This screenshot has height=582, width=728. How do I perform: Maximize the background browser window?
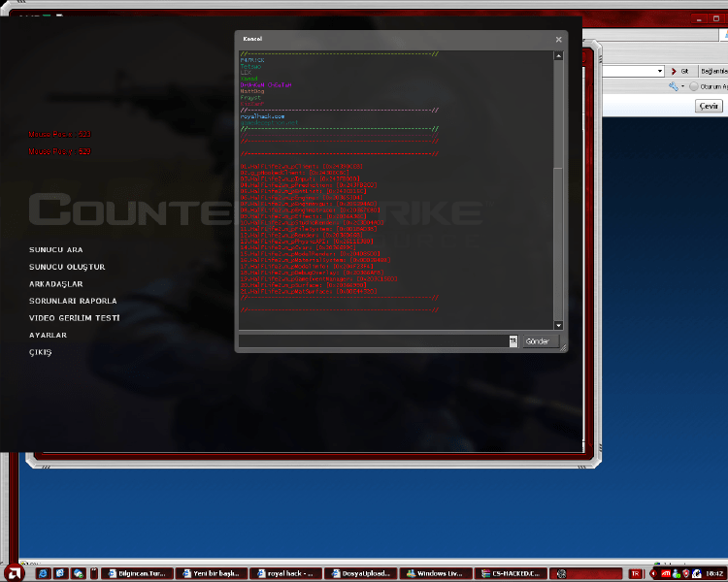click(x=716, y=19)
